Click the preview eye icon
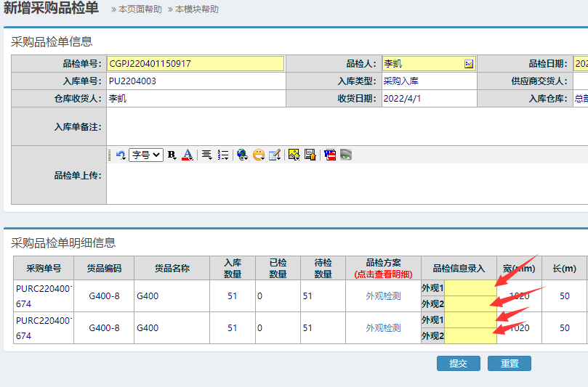The height and width of the screenshot is (387, 588). tap(346, 155)
